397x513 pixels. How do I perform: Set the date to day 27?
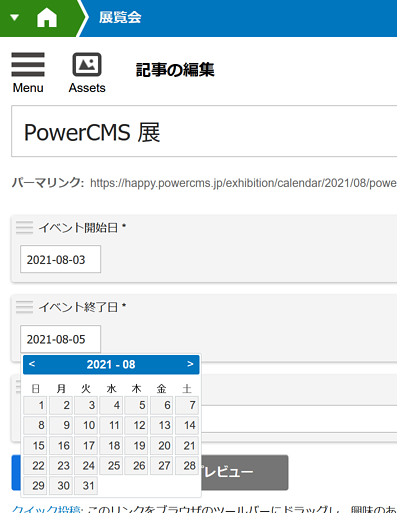click(162, 466)
